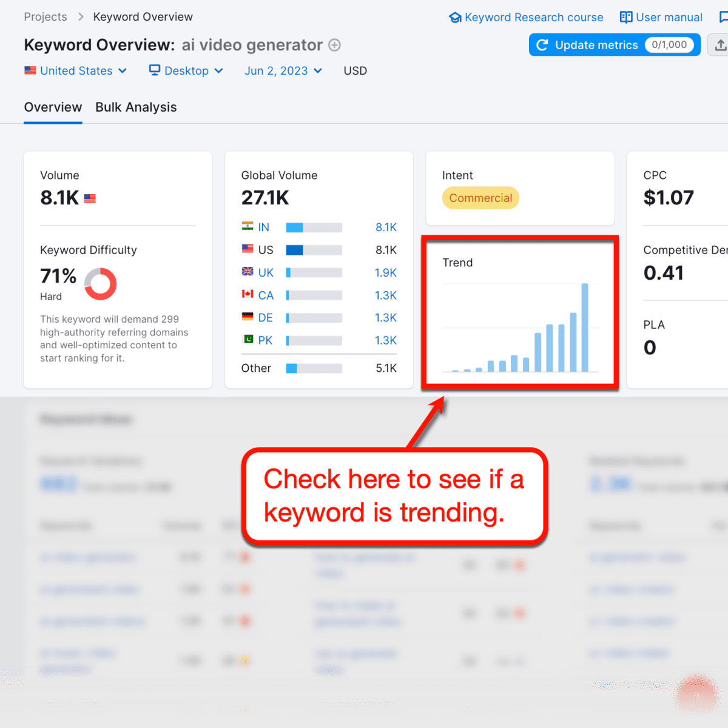Screen dimensions: 728x728
Task: Click the US flag beside the Volume metric
Action: (91, 198)
